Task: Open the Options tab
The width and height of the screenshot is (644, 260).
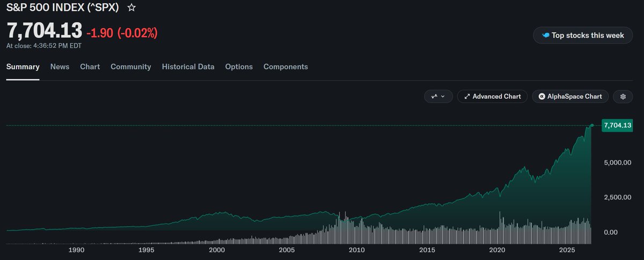Action: pyautogui.click(x=239, y=67)
